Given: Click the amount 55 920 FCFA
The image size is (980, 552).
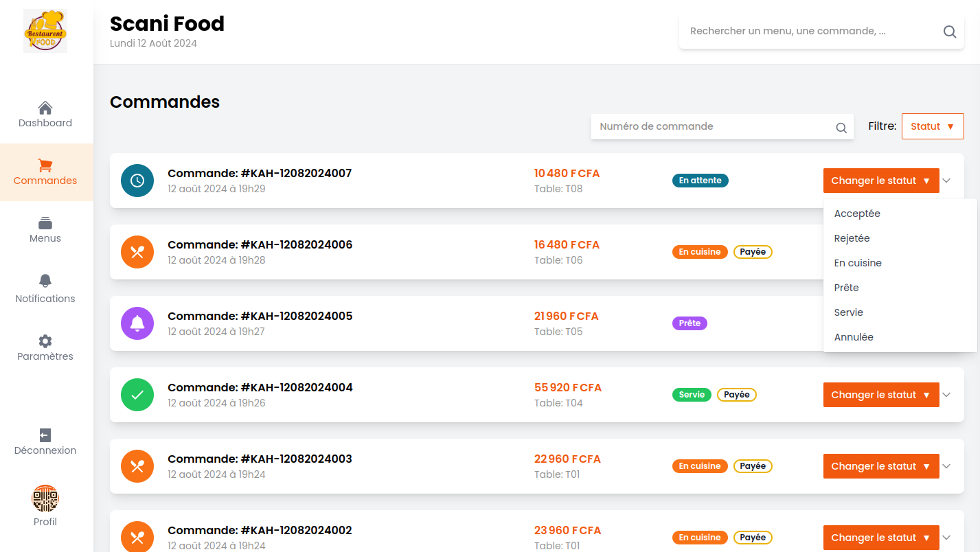Looking at the screenshot, I should click(568, 388).
